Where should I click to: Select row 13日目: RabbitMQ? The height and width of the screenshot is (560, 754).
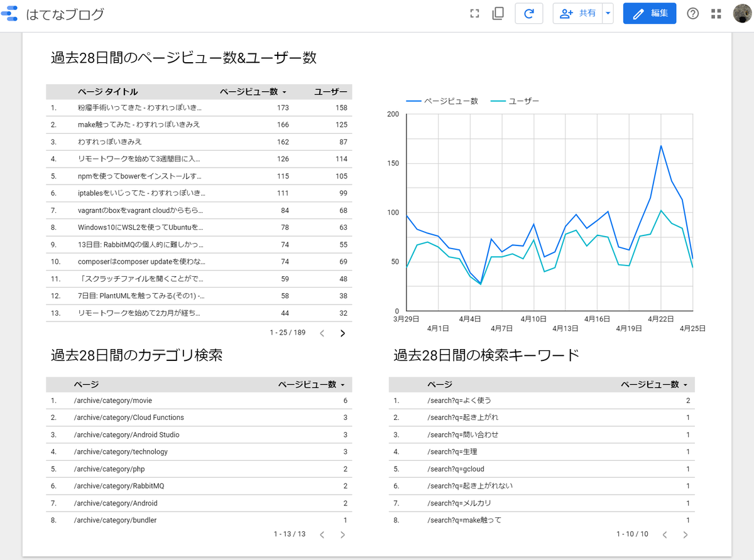coord(199,245)
